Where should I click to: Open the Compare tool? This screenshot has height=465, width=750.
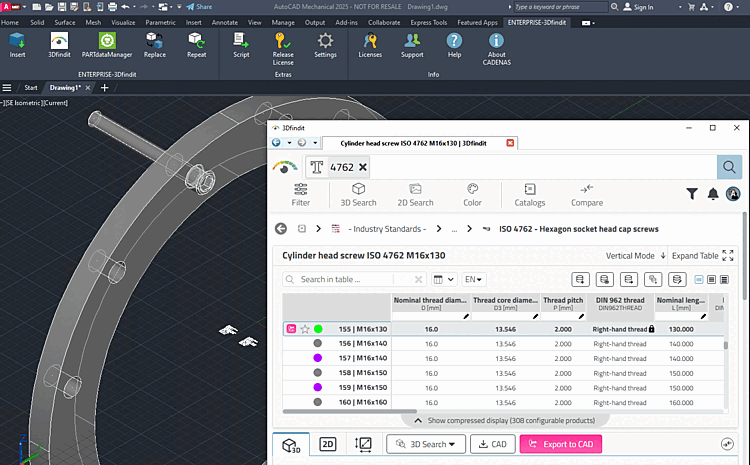(x=587, y=195)
